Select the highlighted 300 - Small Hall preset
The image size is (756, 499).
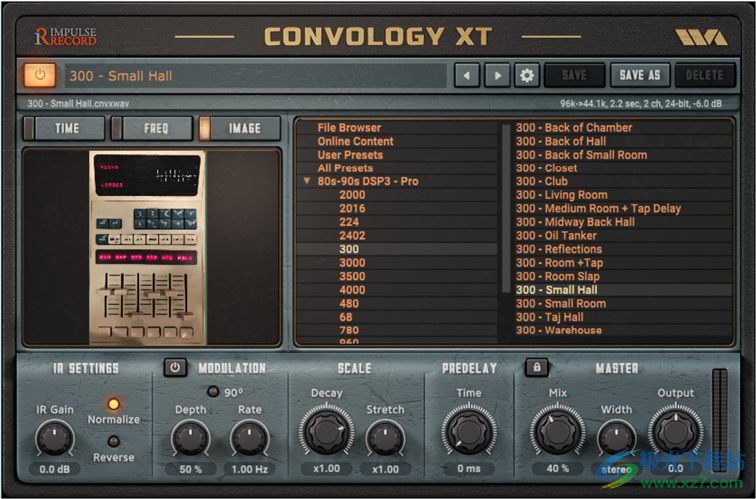pos(556,290)
